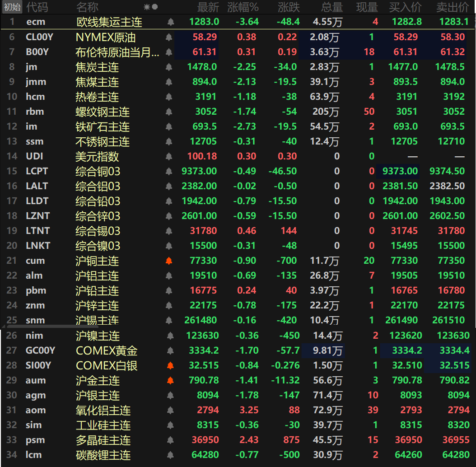
Task: Click the code GC00Y
Action: 40,351
